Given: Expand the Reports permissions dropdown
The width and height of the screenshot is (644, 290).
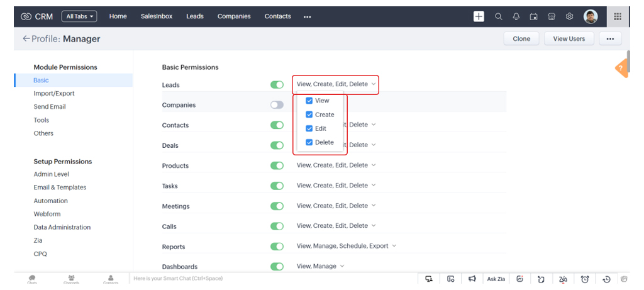Looking at the screenshot, I should coord(394,246).
